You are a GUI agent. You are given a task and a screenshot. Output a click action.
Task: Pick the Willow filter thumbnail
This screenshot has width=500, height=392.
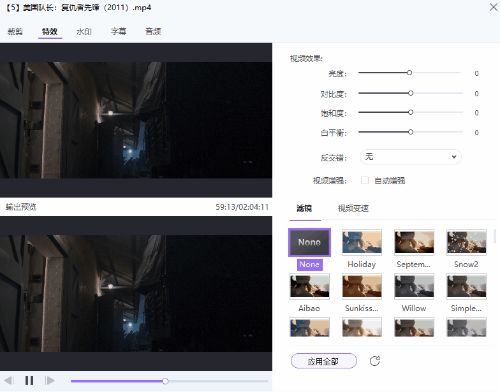[414, 286]
